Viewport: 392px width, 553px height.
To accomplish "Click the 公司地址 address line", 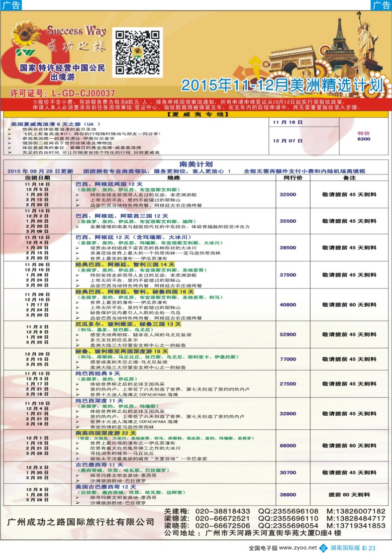I will coord(253,533).
